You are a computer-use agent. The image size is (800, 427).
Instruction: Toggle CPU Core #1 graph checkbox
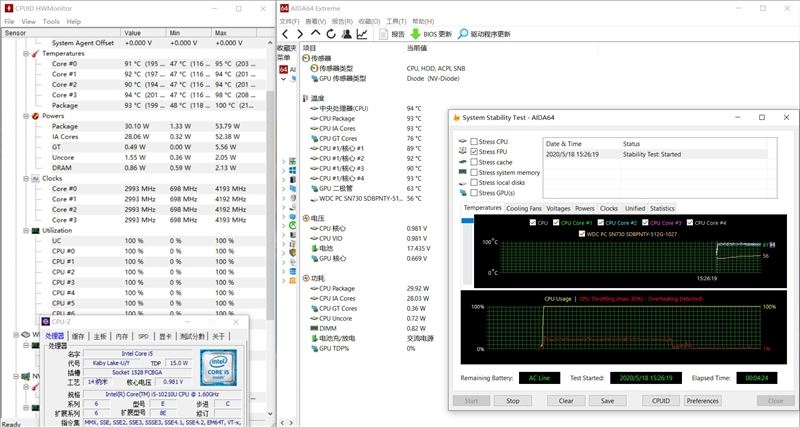[556, 222]
